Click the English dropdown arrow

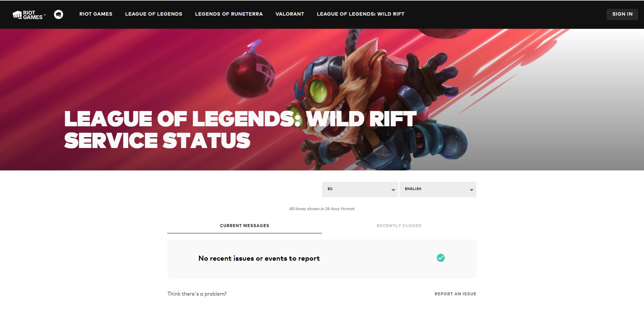point(471,190)
